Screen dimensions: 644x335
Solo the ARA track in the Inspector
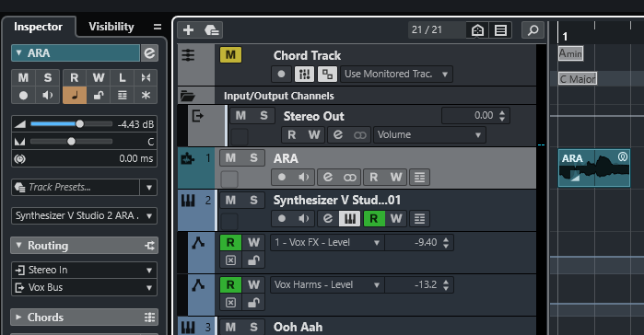(x=48, y=77)
